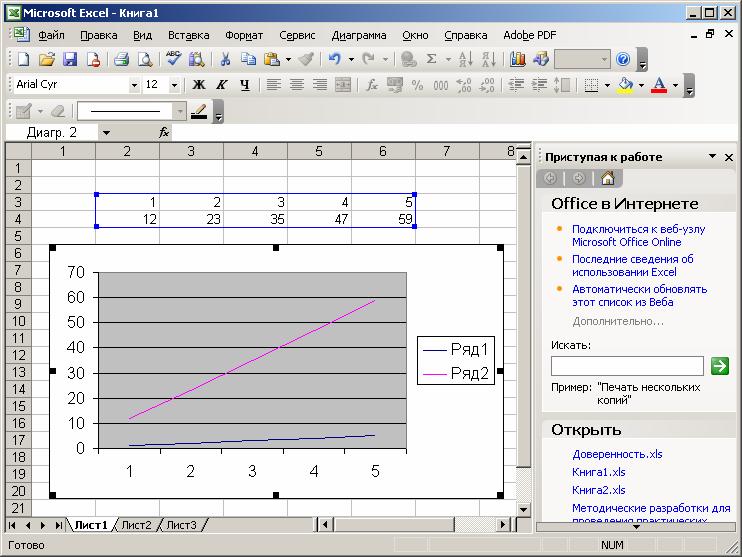The height and width of the screenshot is (557, 742).
Task: Click the Print icon
Action: (121, 59)
